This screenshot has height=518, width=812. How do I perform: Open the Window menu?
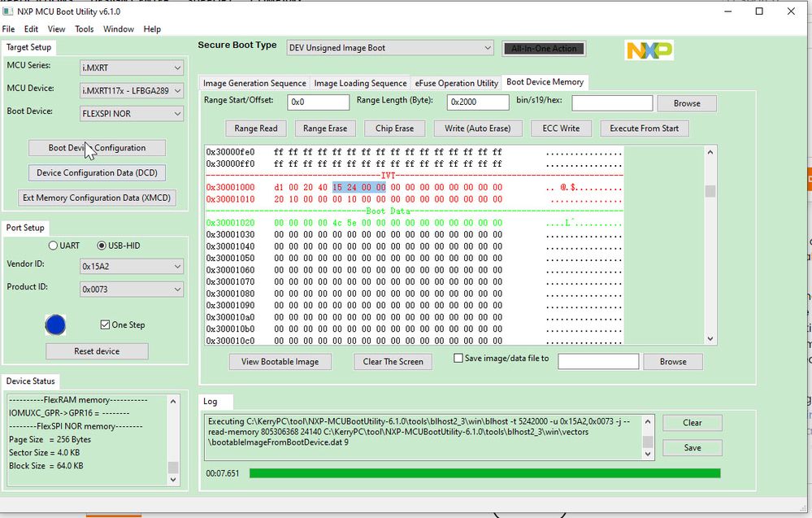tap(119, 29)
